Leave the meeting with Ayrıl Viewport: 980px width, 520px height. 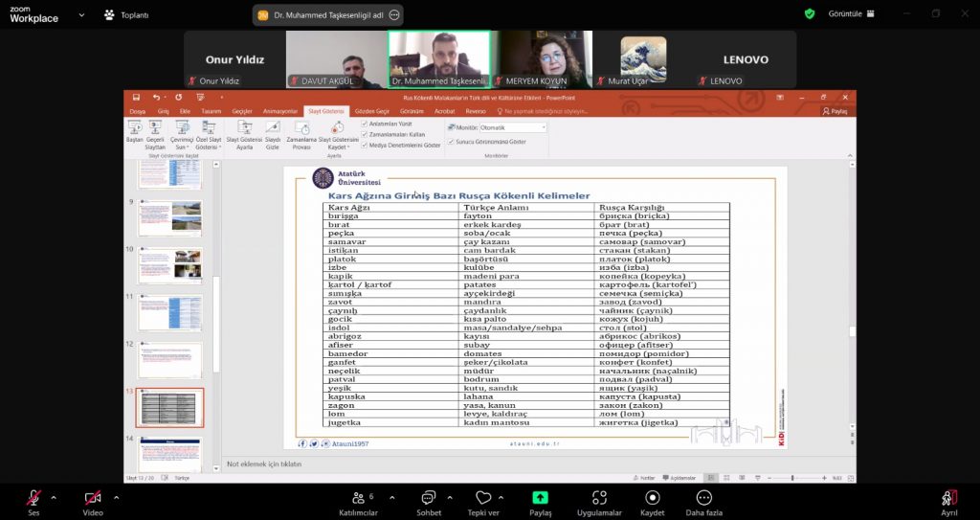click(949, 503)
